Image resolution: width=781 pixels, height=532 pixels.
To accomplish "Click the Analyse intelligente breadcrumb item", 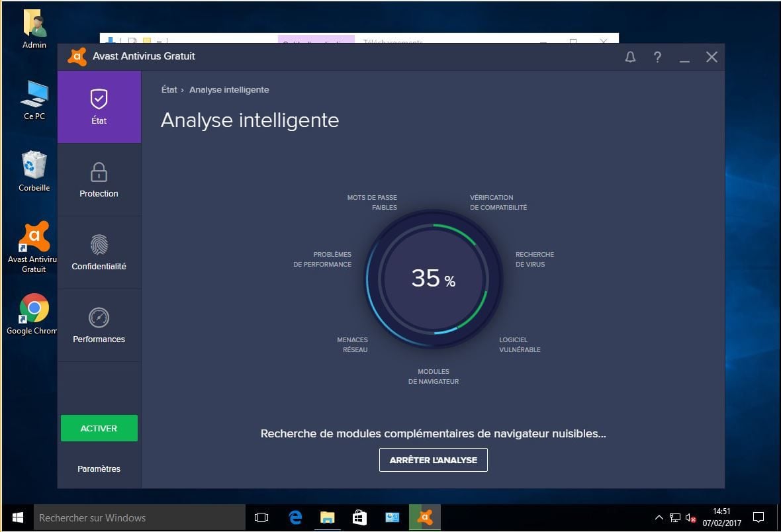I will (x=229, y=90).
